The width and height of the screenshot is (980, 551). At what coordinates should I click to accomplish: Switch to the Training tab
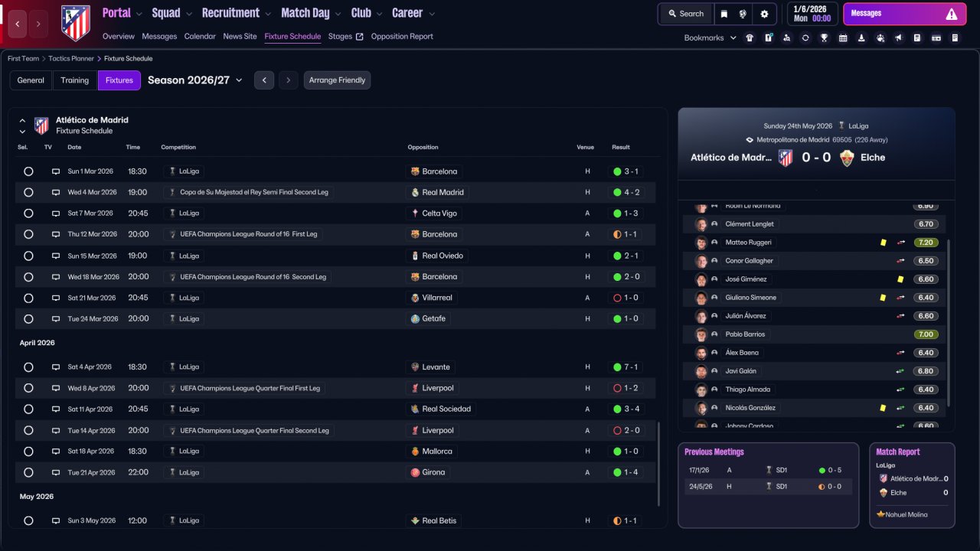pyautogui.click(x=75, y=80)
